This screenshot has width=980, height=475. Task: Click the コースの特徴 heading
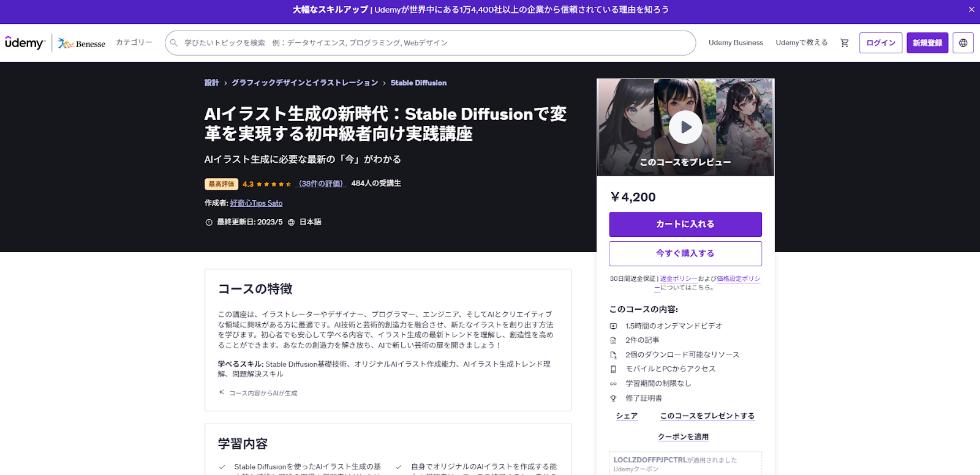[255, 289]
